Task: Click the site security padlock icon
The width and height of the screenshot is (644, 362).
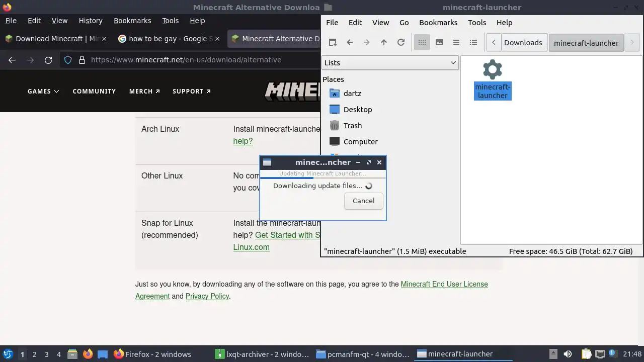Action: point(82,60)
